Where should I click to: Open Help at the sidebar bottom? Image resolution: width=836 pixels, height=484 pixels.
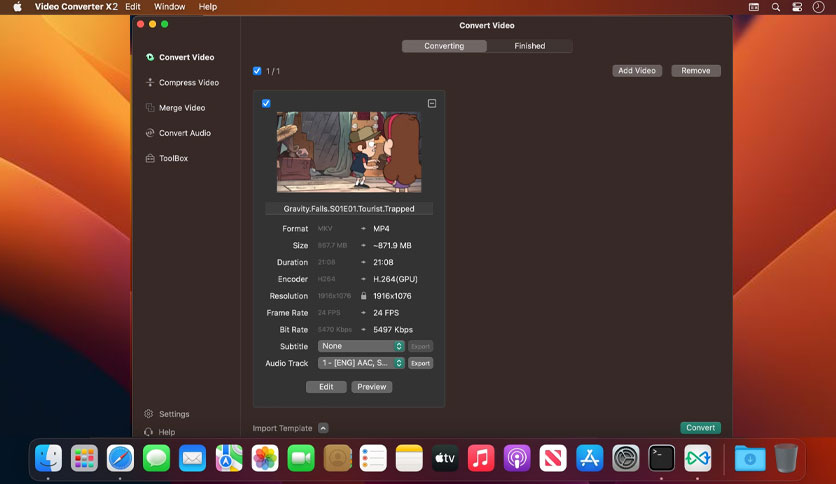pyautogui.click(x=159, y=432)
